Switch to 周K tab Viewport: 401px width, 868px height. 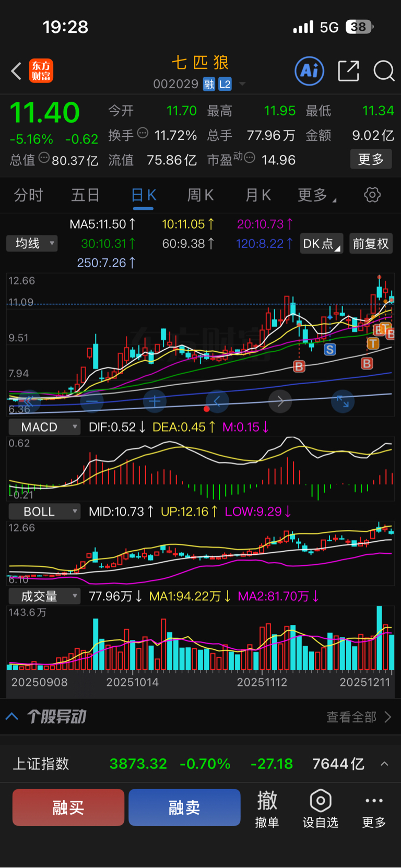[x=200, y=195]
